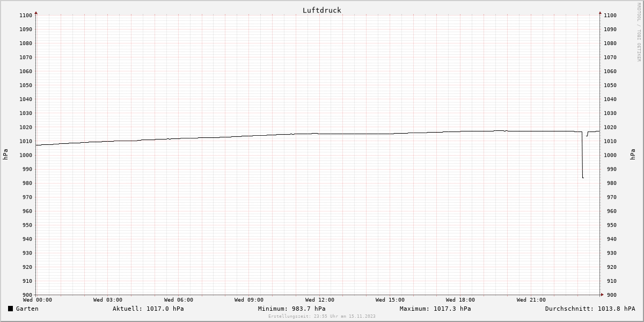Click the 1100 label on the right axis

pos(610,16)
